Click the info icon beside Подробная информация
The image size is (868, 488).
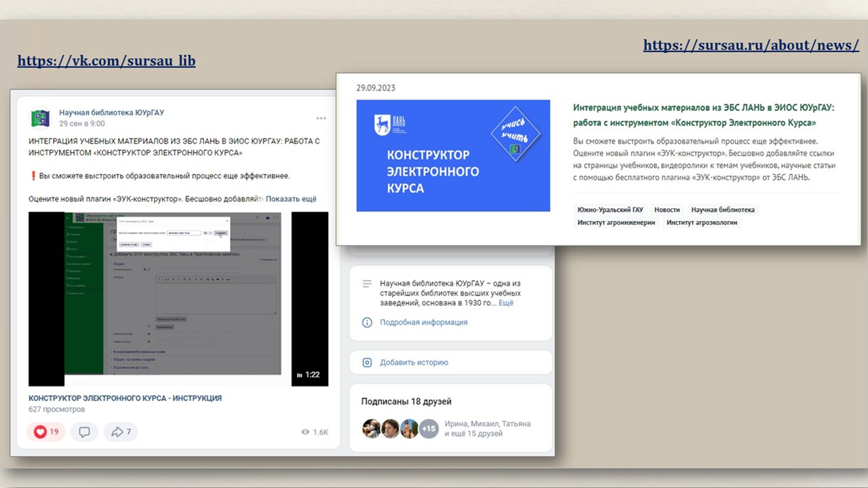[x=367, y=323]
